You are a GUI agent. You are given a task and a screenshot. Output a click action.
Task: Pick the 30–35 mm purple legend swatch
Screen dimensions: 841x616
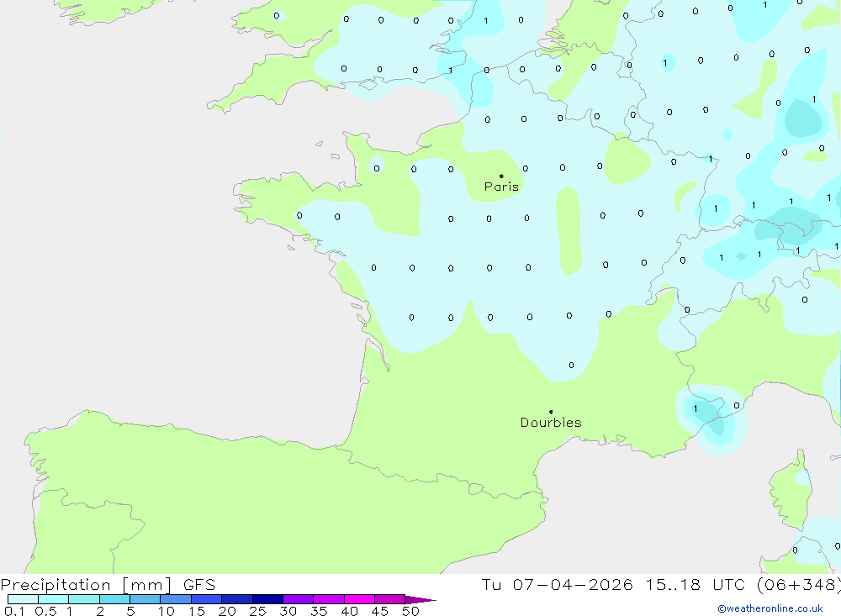[299, 599]
